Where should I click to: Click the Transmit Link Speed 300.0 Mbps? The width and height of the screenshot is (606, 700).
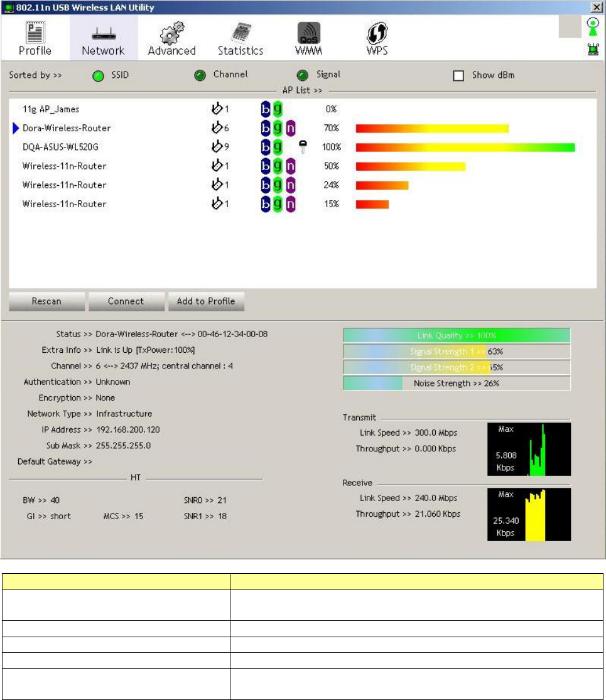[x=436, y=433]
